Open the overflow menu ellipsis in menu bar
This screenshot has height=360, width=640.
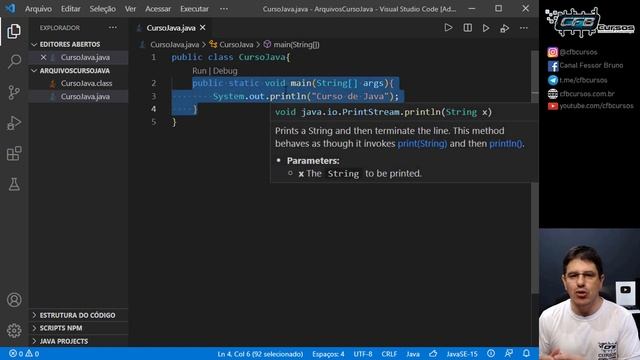click(x=224, y=9)
